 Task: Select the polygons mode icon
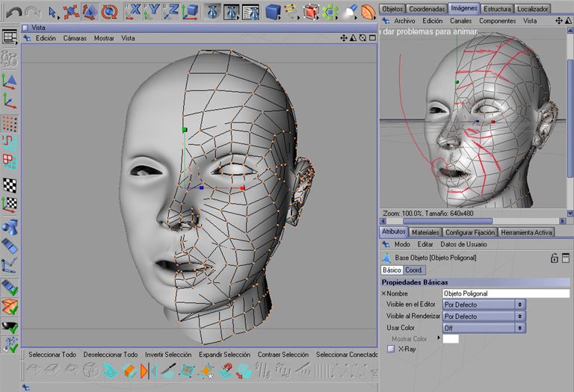10,161
